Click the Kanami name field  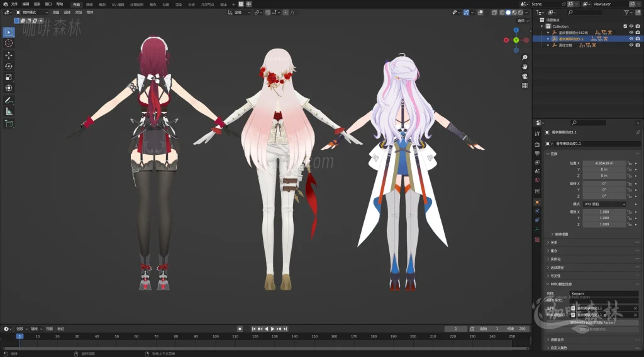pos(604,293)
